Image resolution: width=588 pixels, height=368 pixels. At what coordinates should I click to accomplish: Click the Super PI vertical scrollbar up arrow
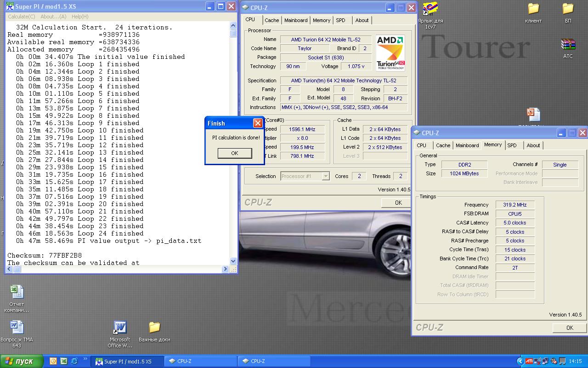coord(233,26)
